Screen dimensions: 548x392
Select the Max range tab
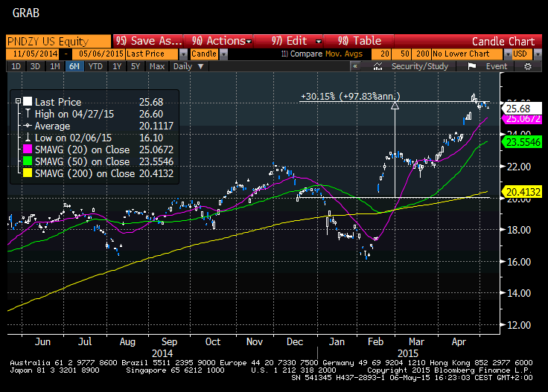pos(157,66)
